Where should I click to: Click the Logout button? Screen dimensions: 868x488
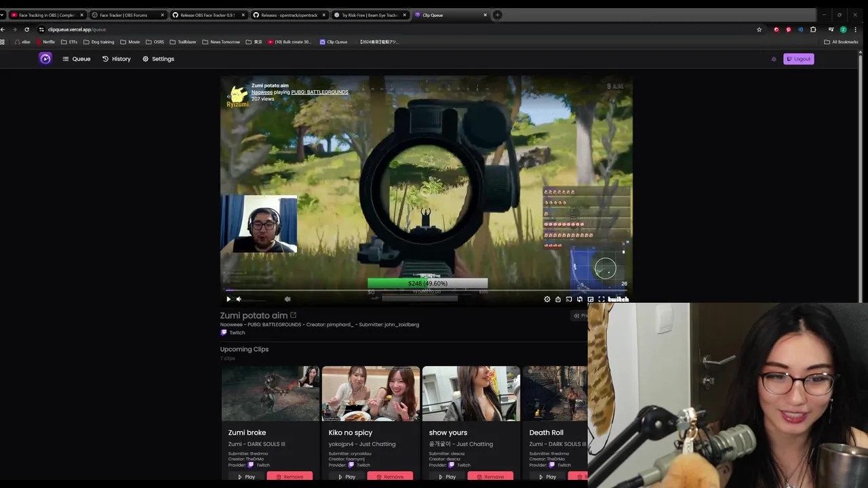point(799,59)
